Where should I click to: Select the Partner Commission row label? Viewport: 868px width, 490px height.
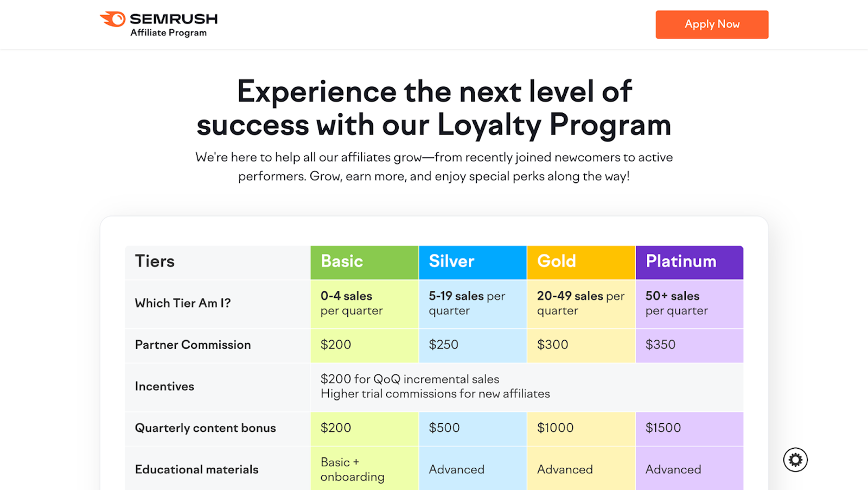193,345
